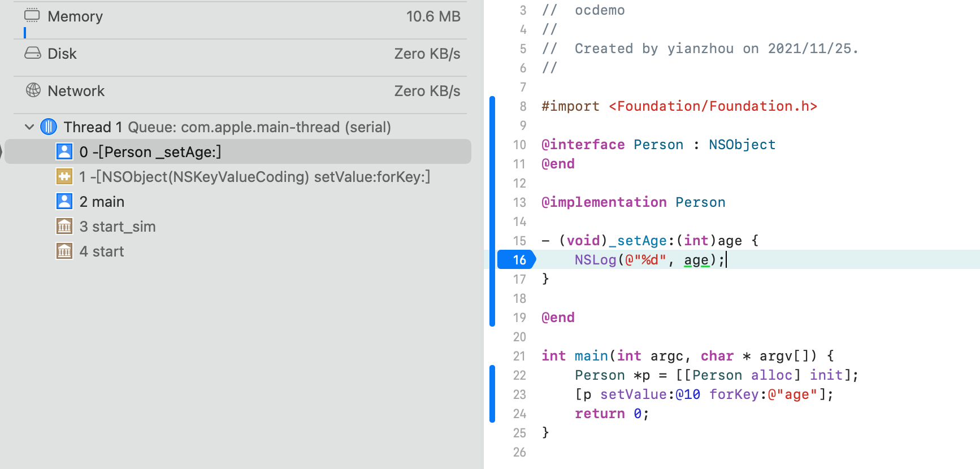Click the Network globe icon

[x=33, y=90]
